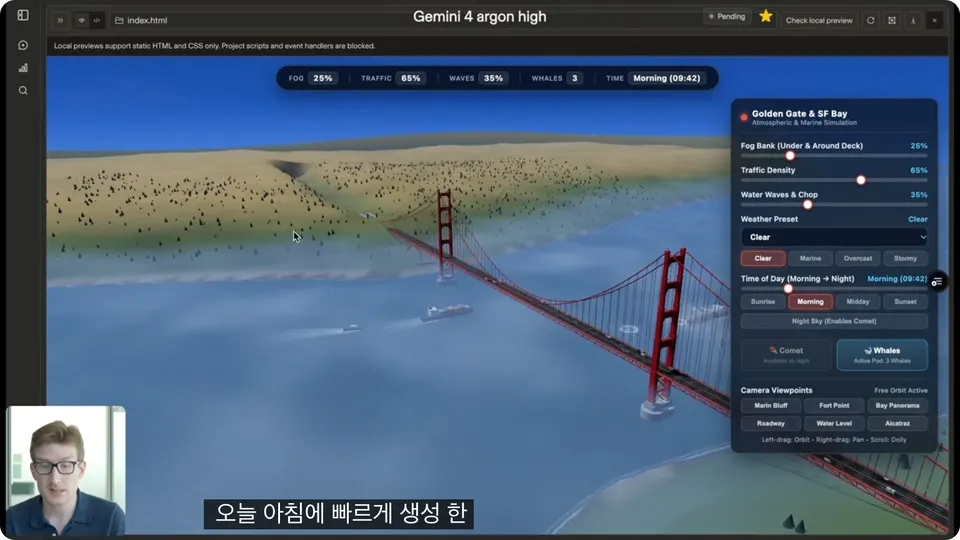Click the Traffic Density 65% value
960x540 pixels.
pyautogui.click(x=918, y=170)
